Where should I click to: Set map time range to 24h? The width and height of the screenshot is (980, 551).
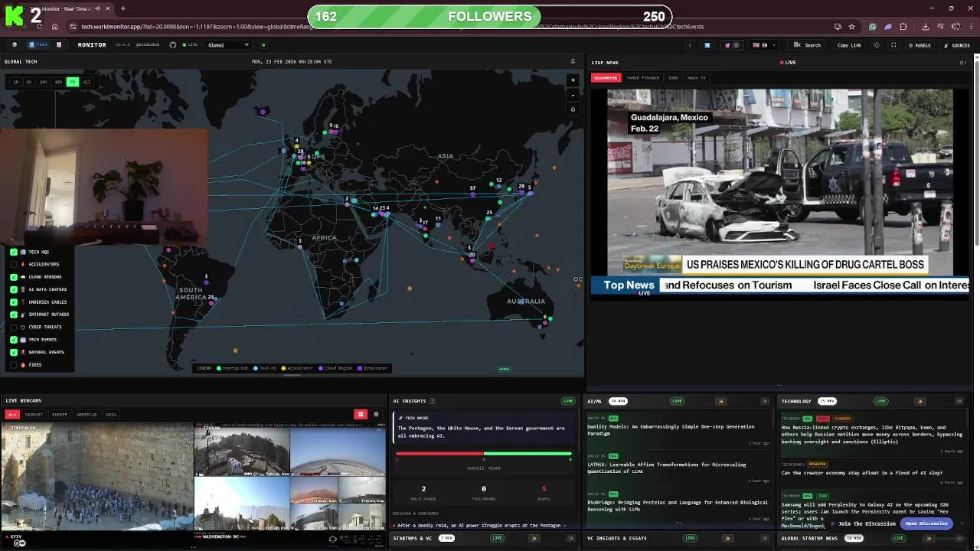(44, 82)
